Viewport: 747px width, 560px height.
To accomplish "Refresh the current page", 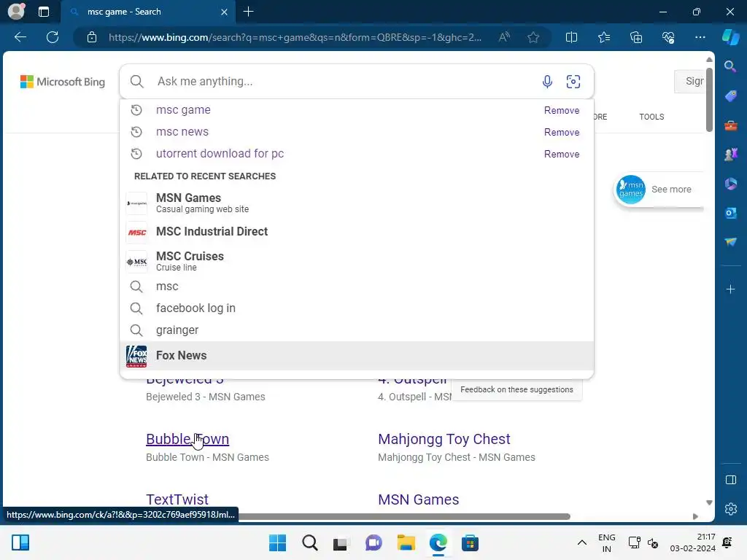I will pyautogui.click(x=53, y=37).
